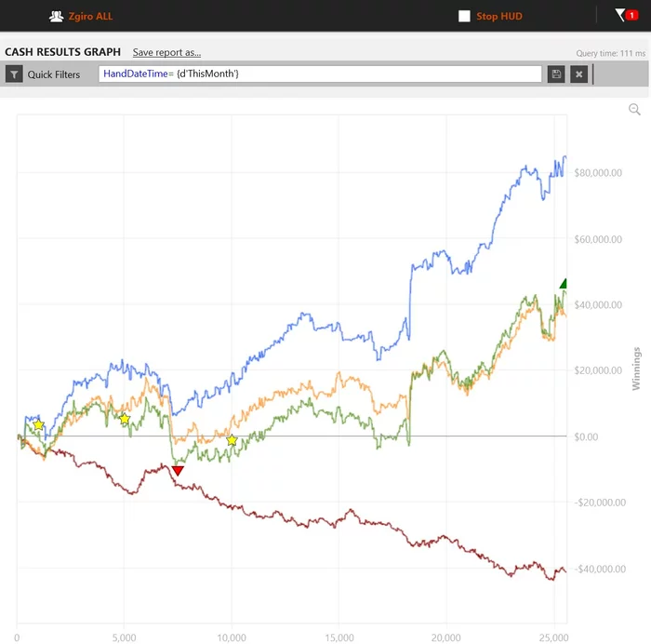This screenshot has width=651, height=644.
Task: Click the Zgiro ALL players icon
Action: click(56, 16)
